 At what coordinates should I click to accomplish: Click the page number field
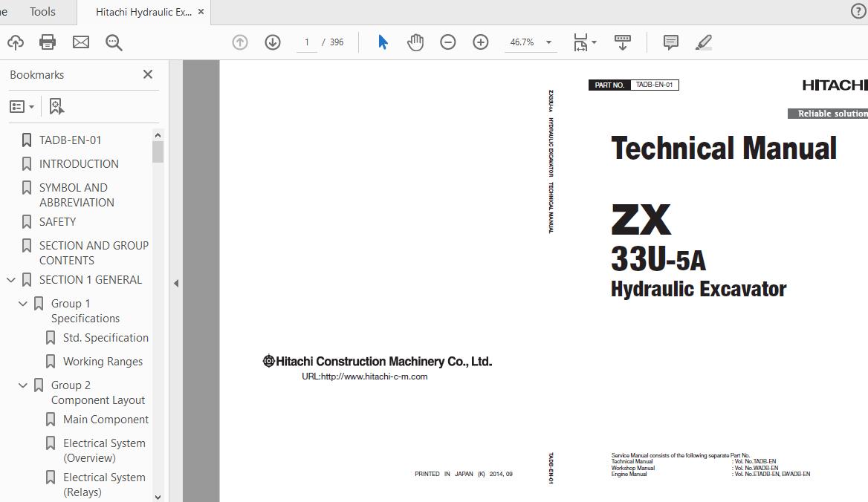[x=307, y=42]
